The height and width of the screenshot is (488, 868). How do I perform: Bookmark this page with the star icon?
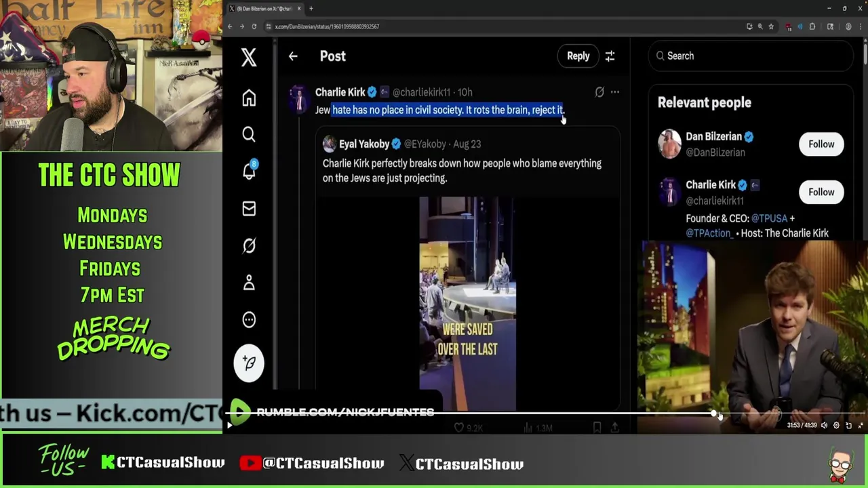(x=771, y=26)
